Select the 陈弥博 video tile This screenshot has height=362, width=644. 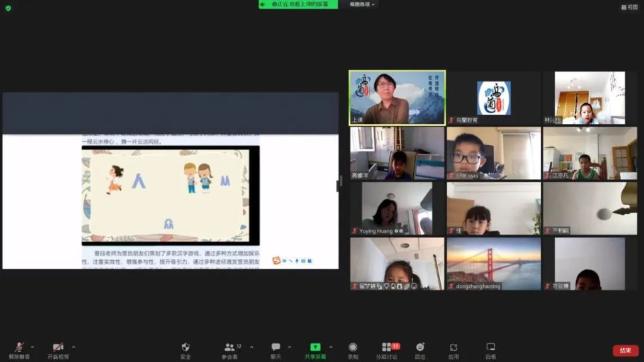590,264
